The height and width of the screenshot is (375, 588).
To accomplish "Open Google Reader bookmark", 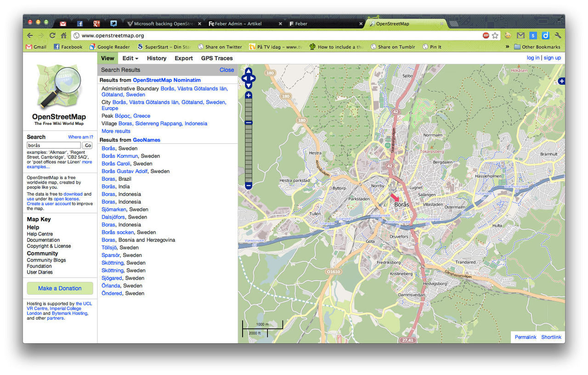I will tap(109, 47).
